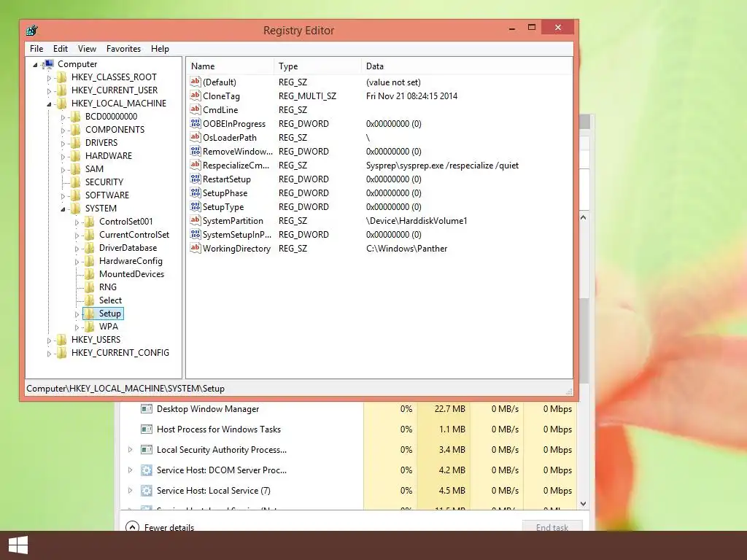Image resolution: width=747 pixels, height=560 pixels.
Task: Click the 22.7 MB memory value
Action: pos(449,408)
